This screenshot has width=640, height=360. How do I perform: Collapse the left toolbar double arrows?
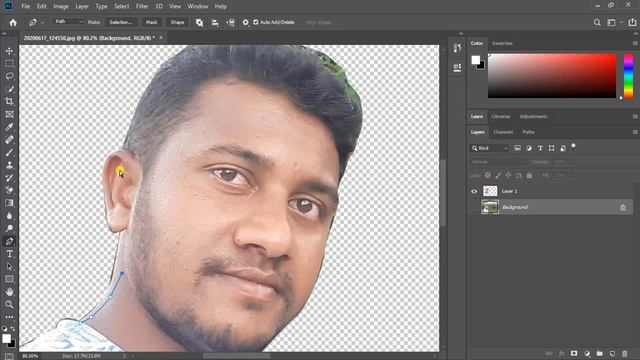point(4,34)
